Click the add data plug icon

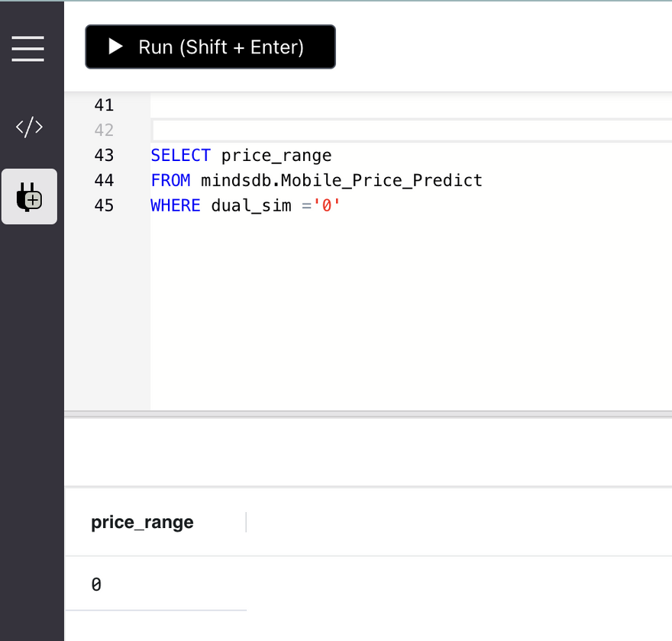29,197
